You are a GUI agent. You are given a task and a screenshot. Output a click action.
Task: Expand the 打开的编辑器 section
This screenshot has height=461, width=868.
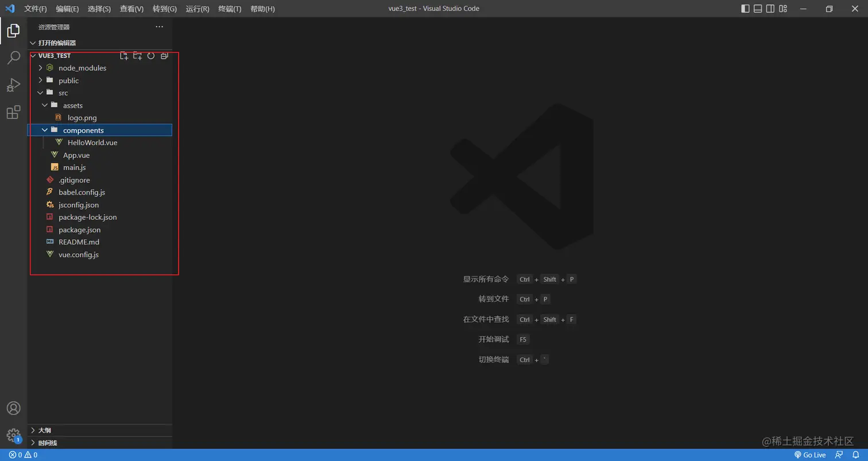[x=100, y=43]
